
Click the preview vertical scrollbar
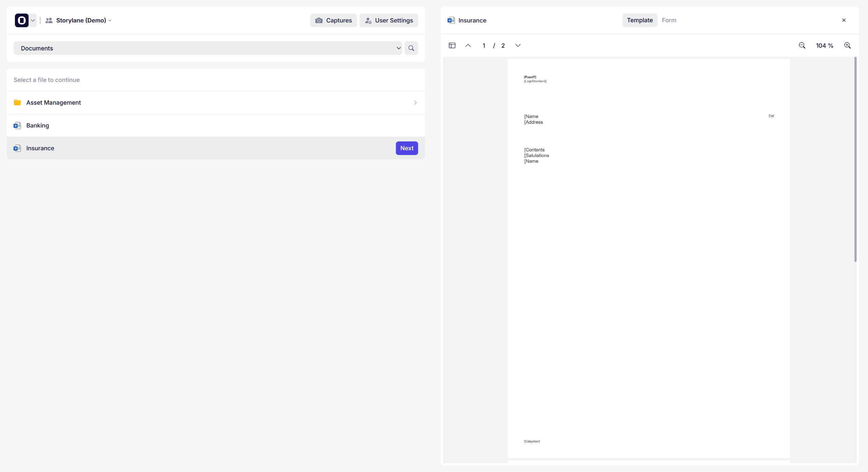point(855,159)
